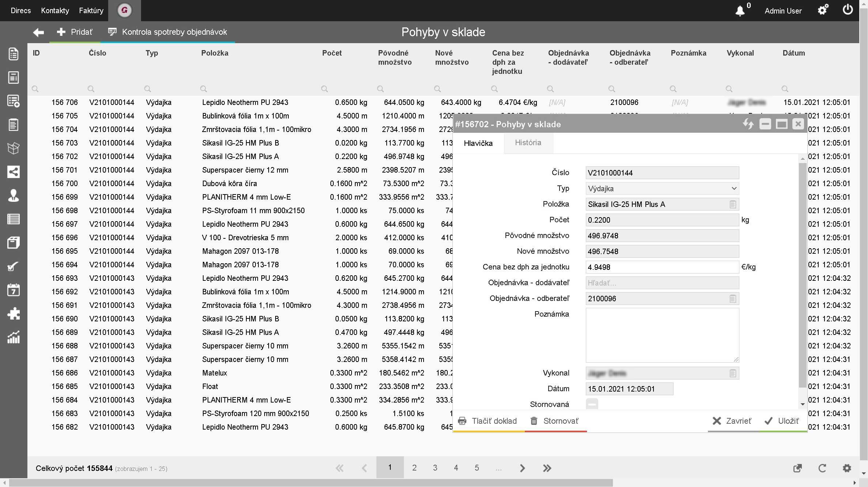Open the notepad sidebar icon
This screenshot has height=487, width=868.
14,125
